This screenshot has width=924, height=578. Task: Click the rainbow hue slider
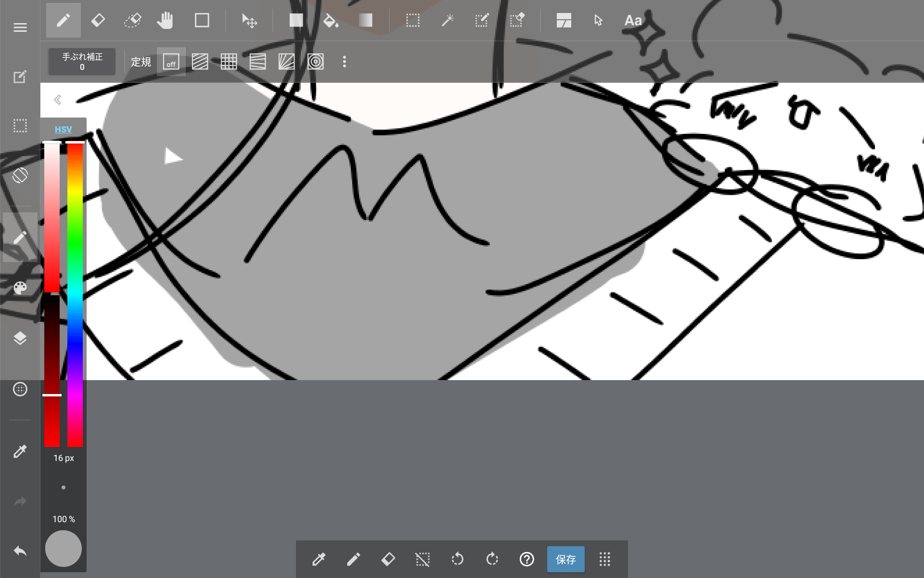[75, 294]
